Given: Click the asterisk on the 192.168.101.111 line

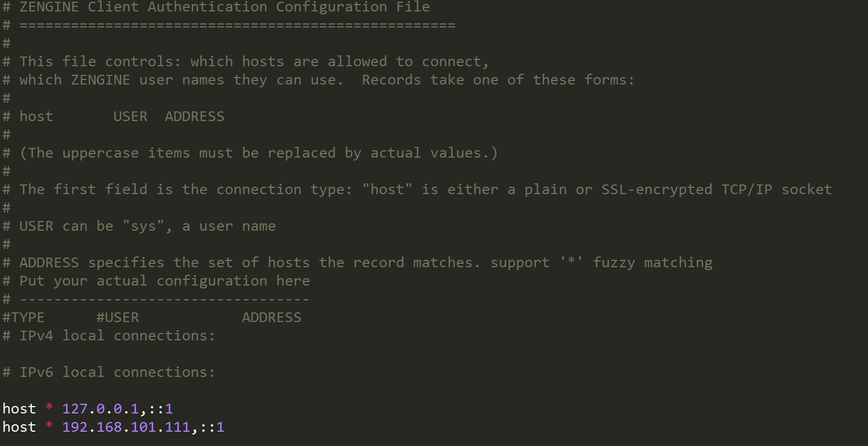Looking at the screenshot, I should click(49, 427).
